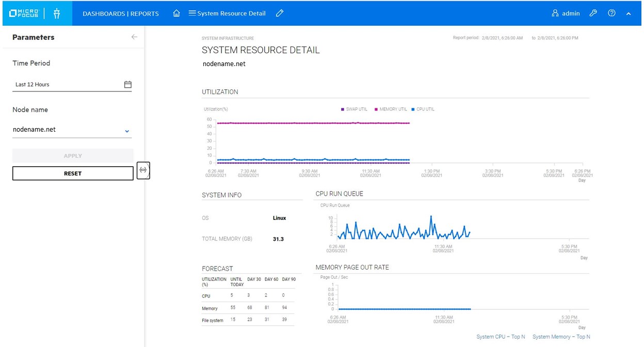Viewport: 644px width, 347px height.
Task: Click nodename.net under report heading
Action: click(x=224, y=64)
